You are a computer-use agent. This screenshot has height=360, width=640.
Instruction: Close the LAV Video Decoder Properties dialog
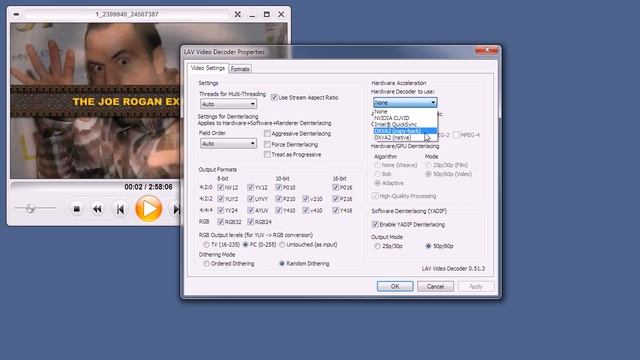click(x=487, y=50)
